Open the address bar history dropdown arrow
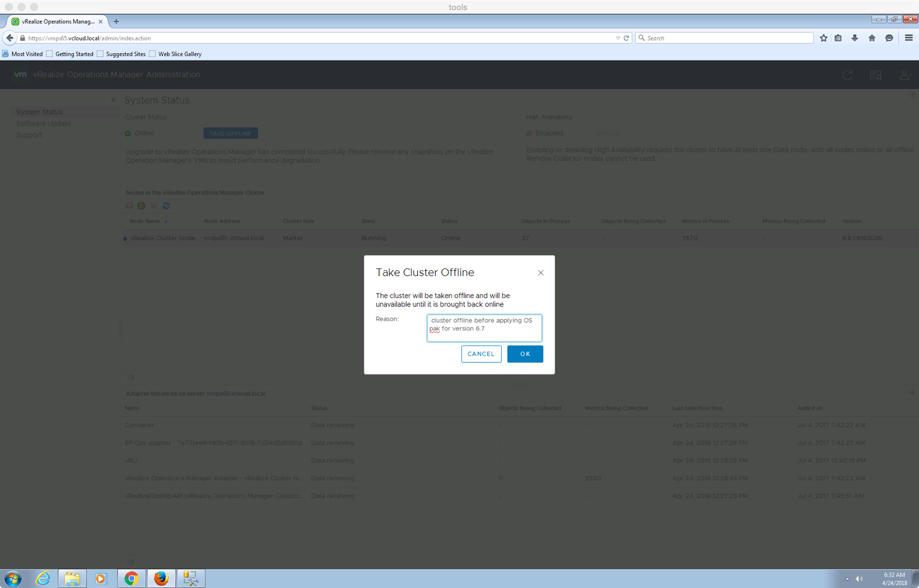Image resolution: width=919 pixels, height=588 pixels. pyautogui.click(x=618, y=38)
